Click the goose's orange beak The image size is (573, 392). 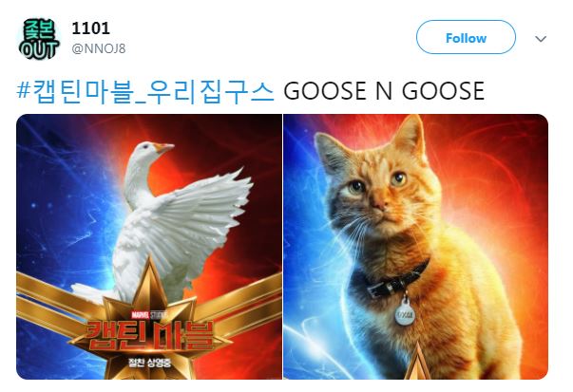[x=164, y=147]
